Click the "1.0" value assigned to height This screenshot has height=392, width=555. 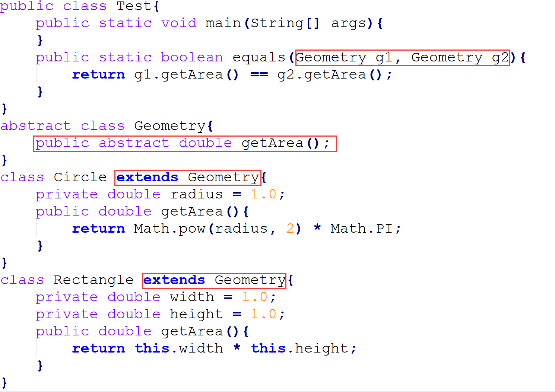263,314
